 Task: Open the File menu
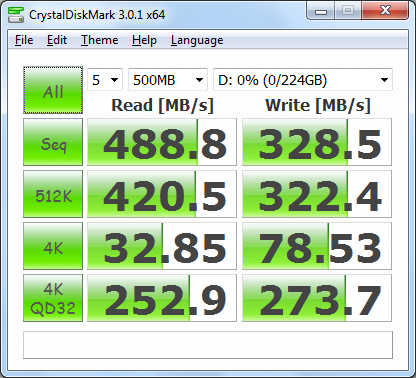pyautogui.click(x=24, y=40)
